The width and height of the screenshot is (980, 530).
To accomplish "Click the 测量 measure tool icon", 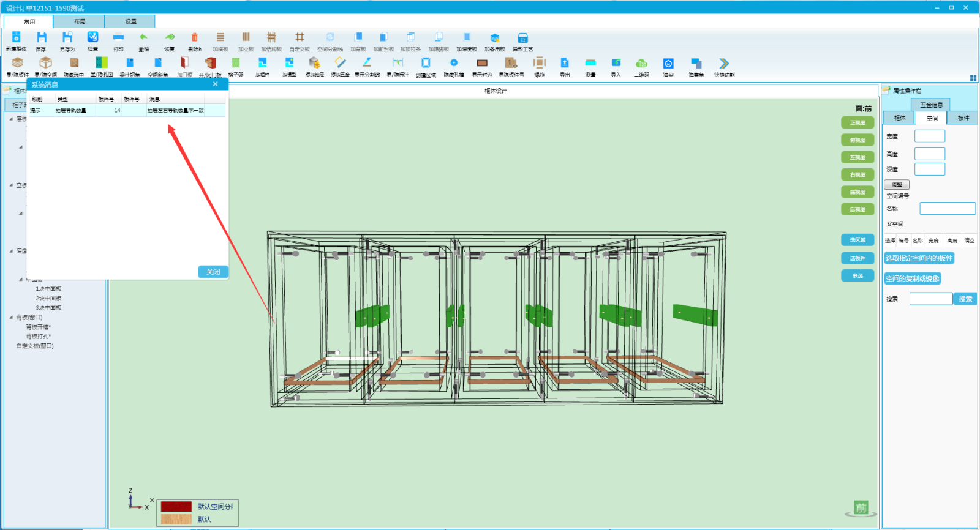I will (x=590, y=63).
